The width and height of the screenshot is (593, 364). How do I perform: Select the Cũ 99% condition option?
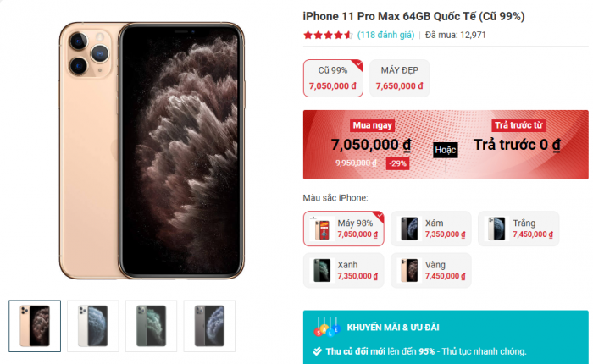333,78
